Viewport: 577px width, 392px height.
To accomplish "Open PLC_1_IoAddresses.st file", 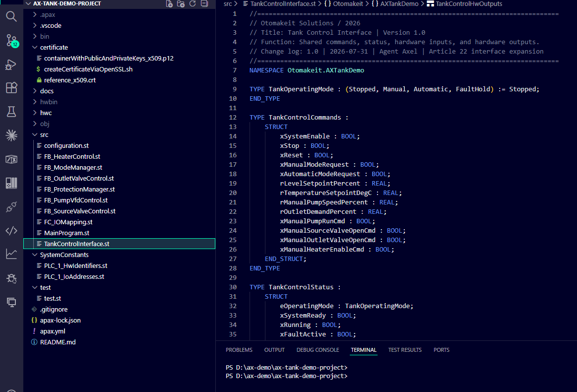I will 119,276.
